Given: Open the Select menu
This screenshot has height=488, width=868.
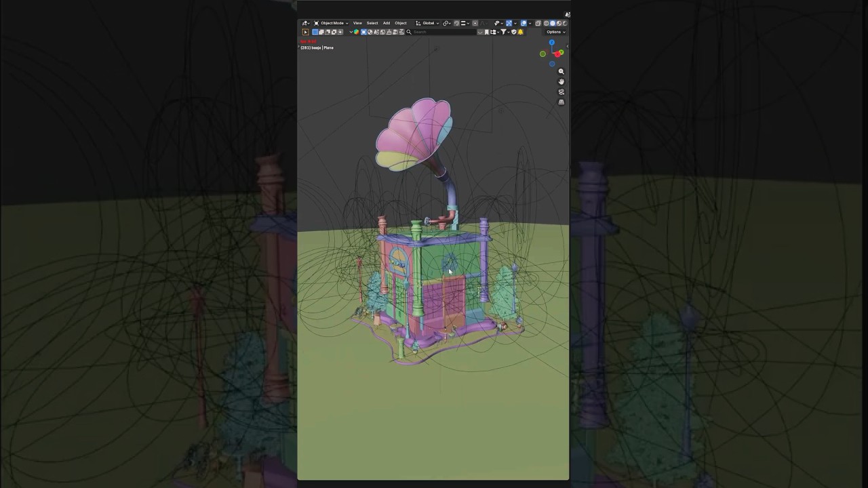Looking at the screenshot, I should coord(372,23).
